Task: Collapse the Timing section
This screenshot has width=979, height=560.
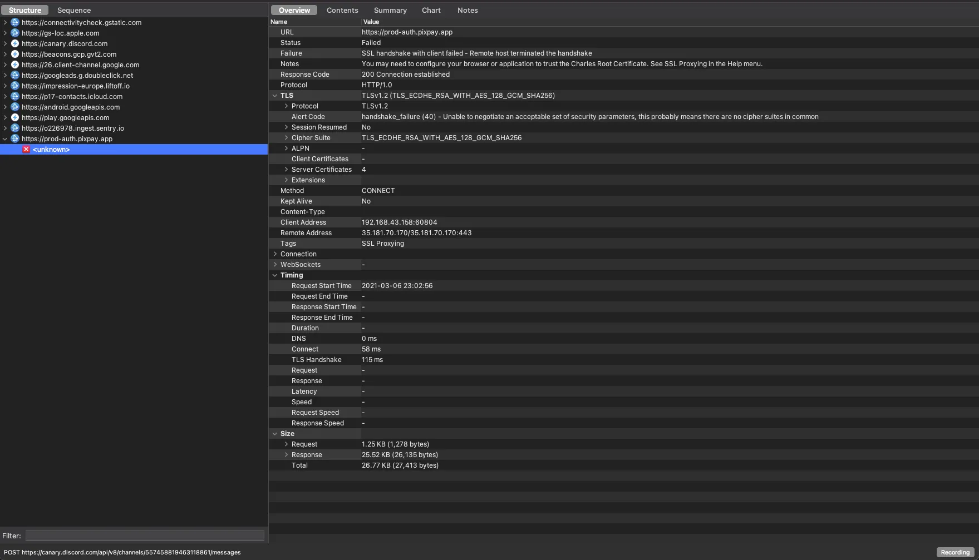Action: (x=275, y=275)
